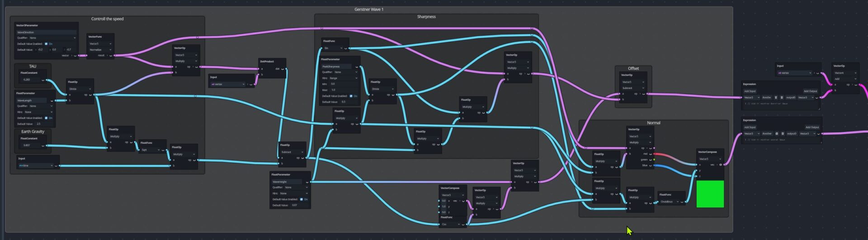Disable PeakSharpness Default Value Enabled checkbox

351,96
